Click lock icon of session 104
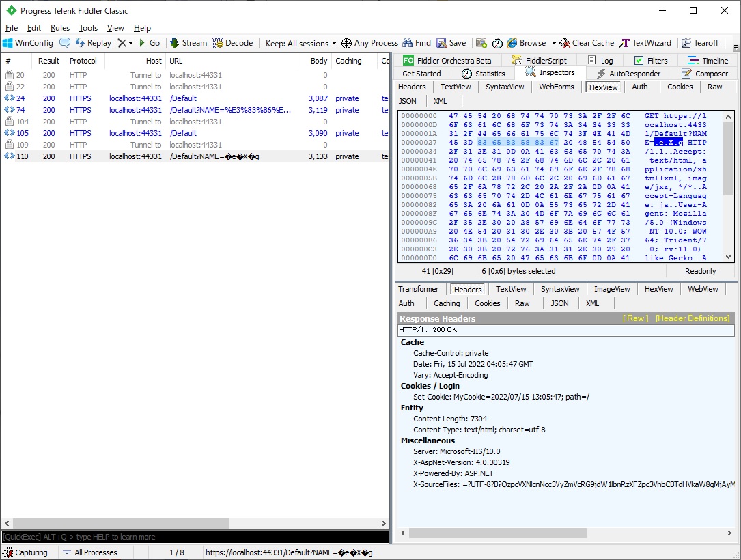741x560 pixels. click(9, 122)
